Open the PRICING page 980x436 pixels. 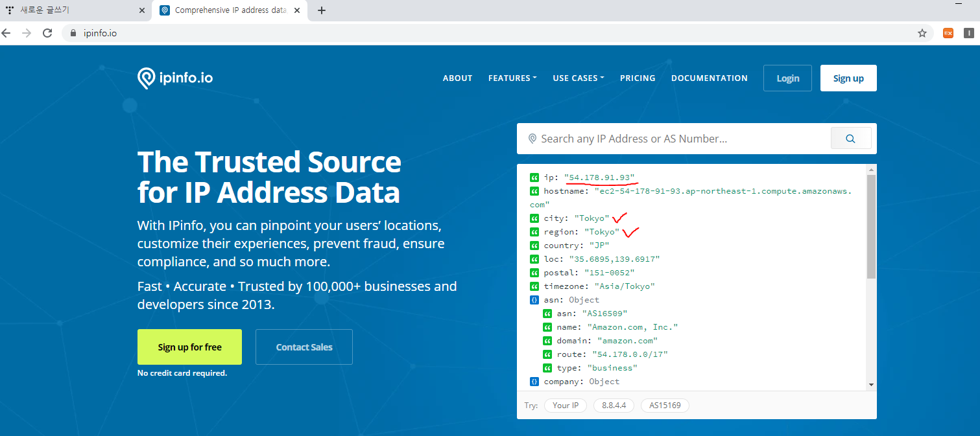[x=638, y=78]
